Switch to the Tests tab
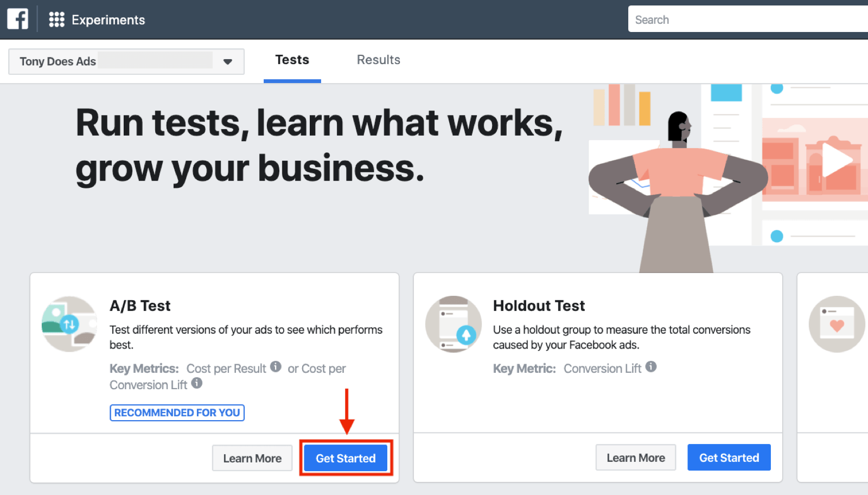 point(292,60)
